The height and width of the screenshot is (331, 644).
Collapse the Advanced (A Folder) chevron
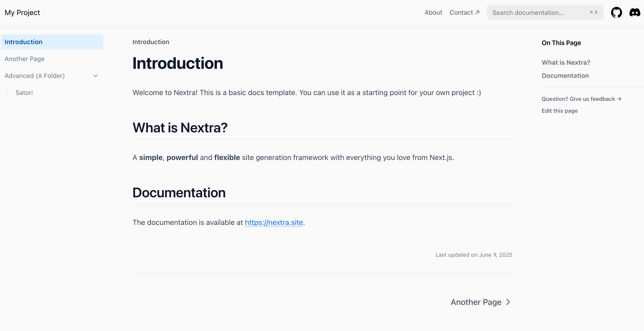[95, 76]
